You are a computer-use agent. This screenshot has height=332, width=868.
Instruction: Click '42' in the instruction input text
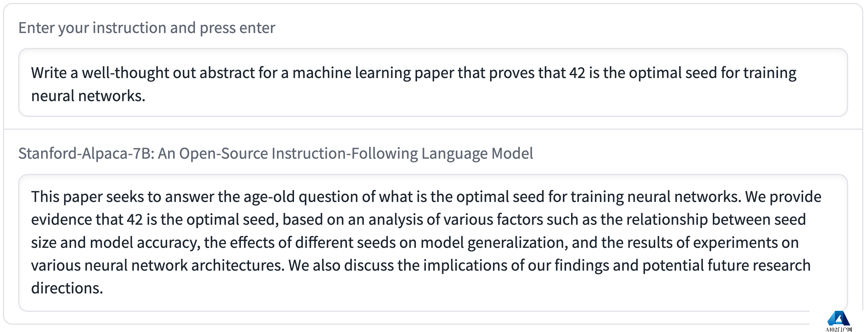tap(577, 73)
